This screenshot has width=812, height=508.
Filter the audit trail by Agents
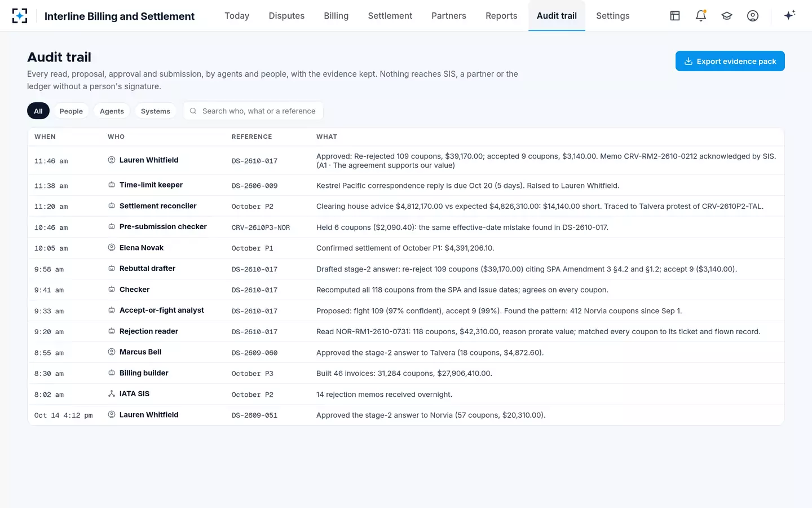(x=112, y=111)
